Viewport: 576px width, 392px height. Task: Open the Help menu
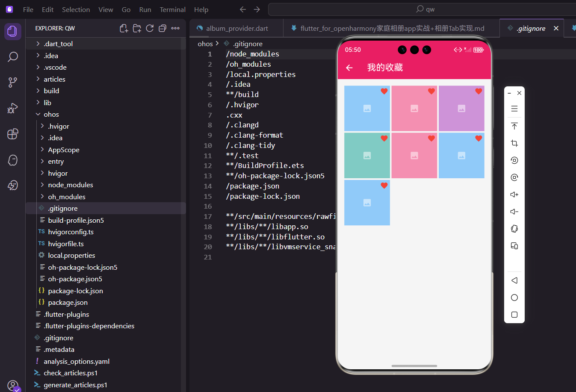point(201,9)
